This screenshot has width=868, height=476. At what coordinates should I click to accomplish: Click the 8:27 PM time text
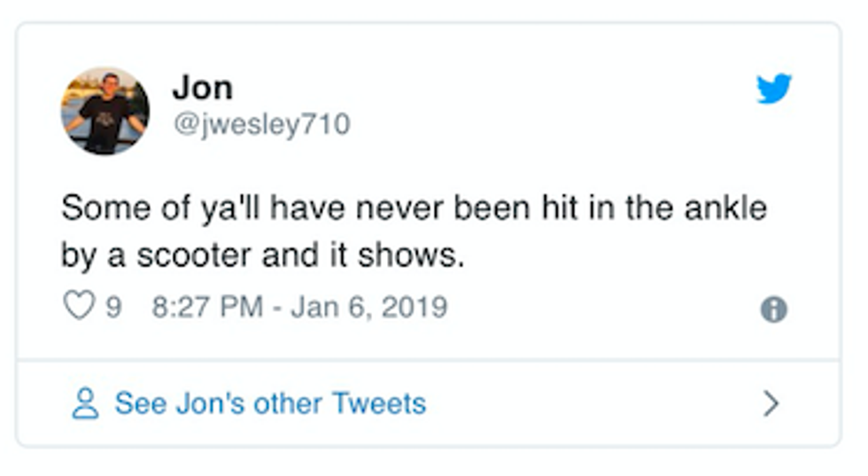pos(207,308)
